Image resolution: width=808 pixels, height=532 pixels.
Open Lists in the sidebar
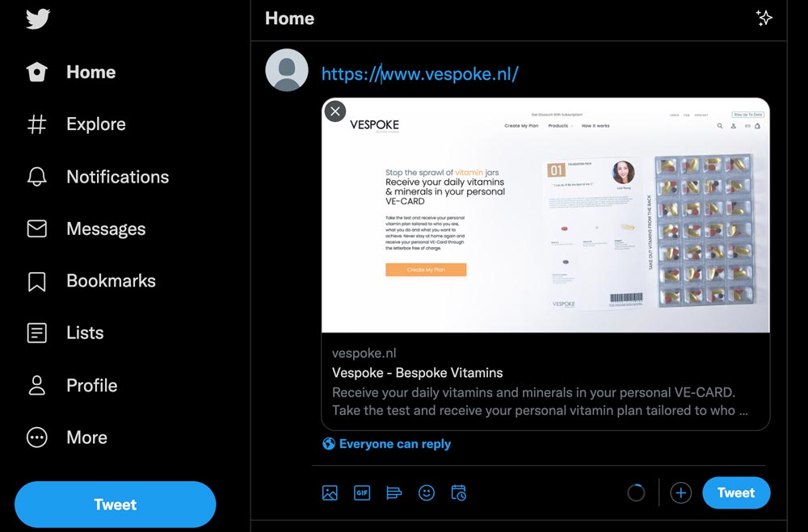pos(65,333)
